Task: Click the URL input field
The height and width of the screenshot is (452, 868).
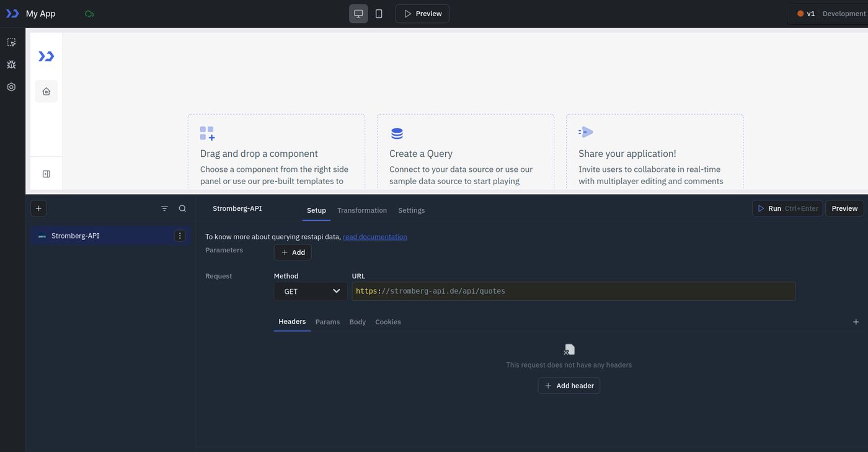Action: (x=573, y=291)
